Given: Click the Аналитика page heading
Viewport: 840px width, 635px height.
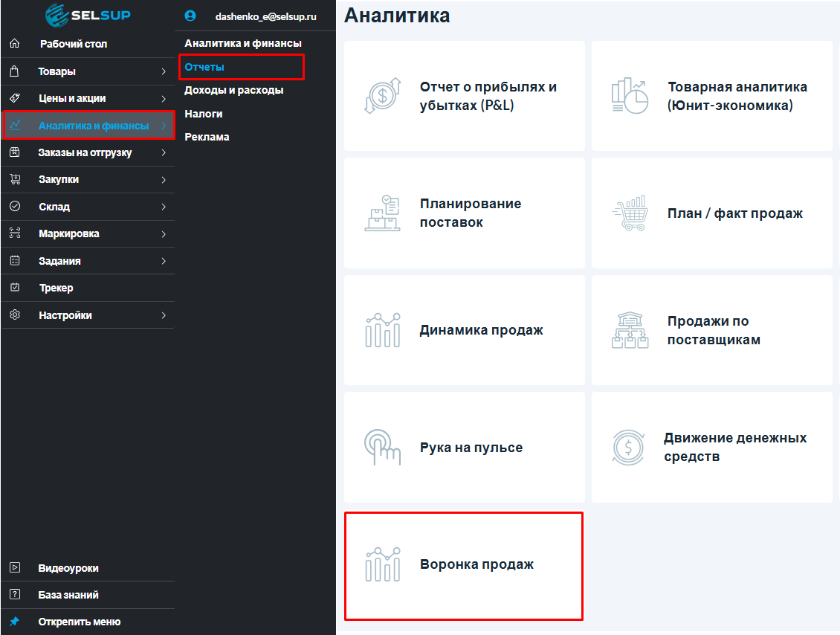Looking at the screenshot, I should [x=397, y=16].
